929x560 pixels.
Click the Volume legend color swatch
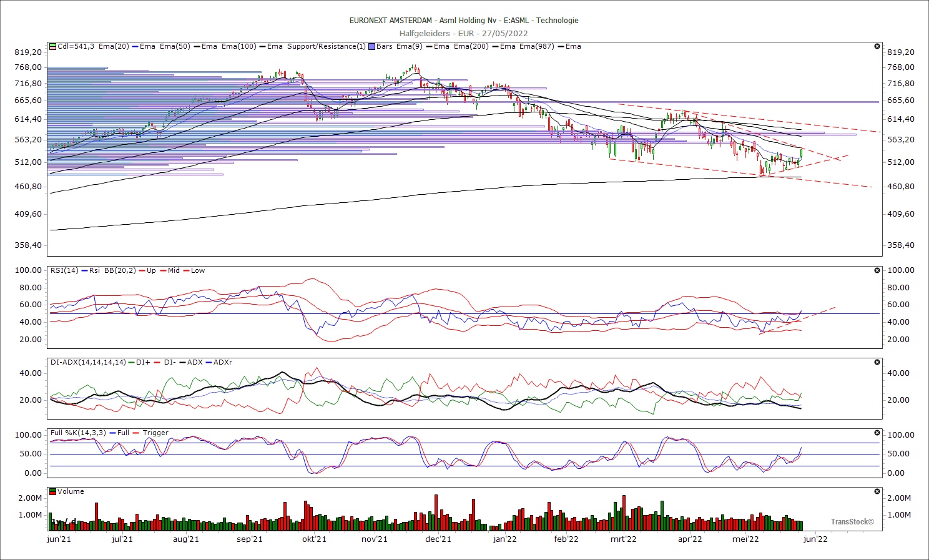point(53,491)
